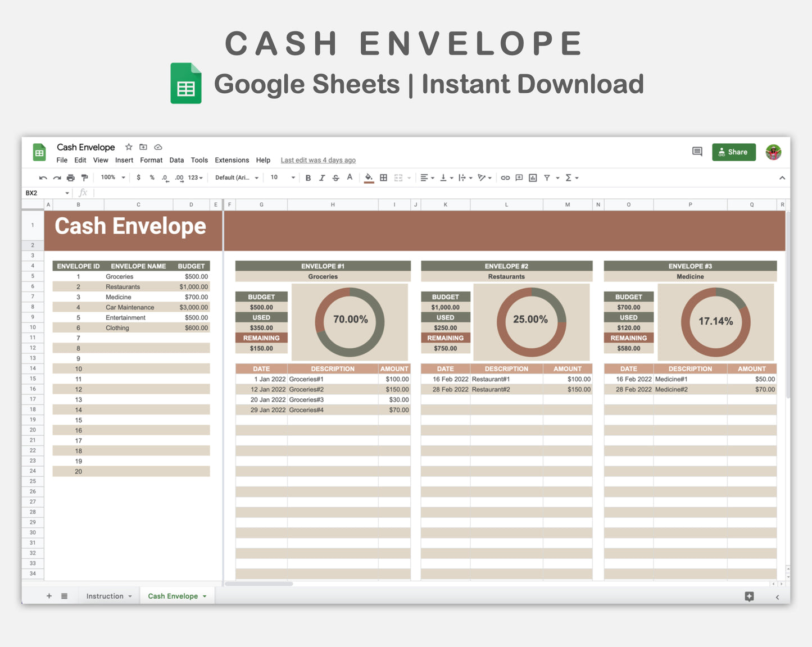Open the Fill color tool
Viewport: 812px width, 647px height.
pyautogui.click(x=369, y=177)
